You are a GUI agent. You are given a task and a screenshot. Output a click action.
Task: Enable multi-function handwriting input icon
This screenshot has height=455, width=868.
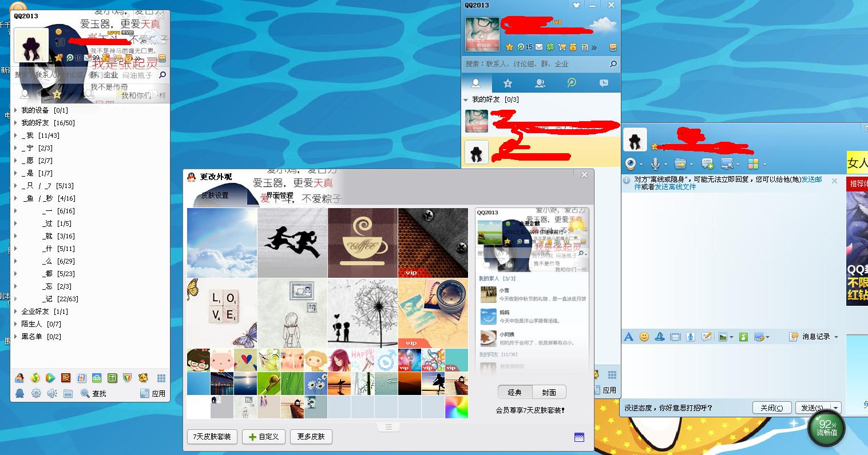click(x=707, y=337)
